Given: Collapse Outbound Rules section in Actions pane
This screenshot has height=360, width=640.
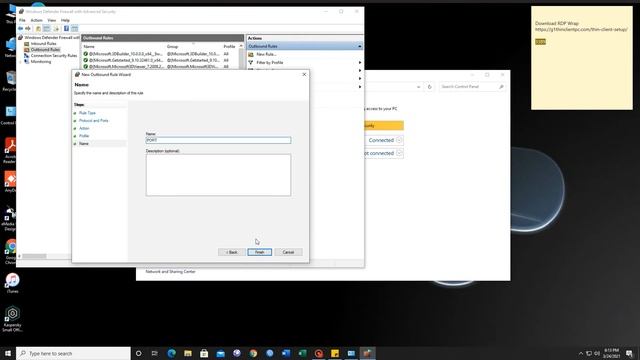Looking at the screenshot, I should [x=360, y=46].
